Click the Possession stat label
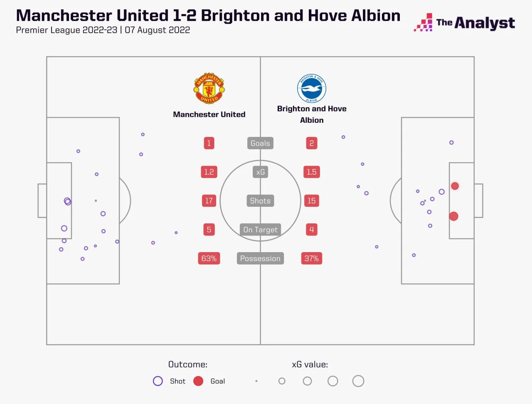 (260, 258)
